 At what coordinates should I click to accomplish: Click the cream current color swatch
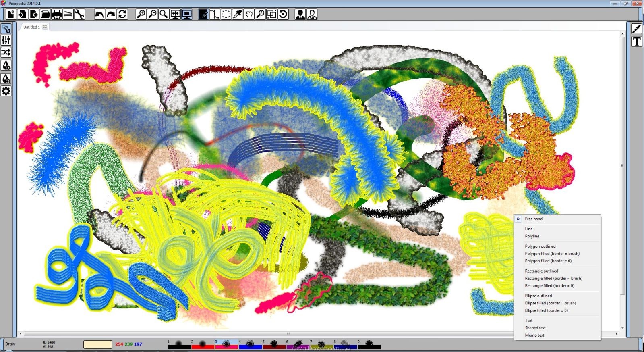(x=97, y=344)
